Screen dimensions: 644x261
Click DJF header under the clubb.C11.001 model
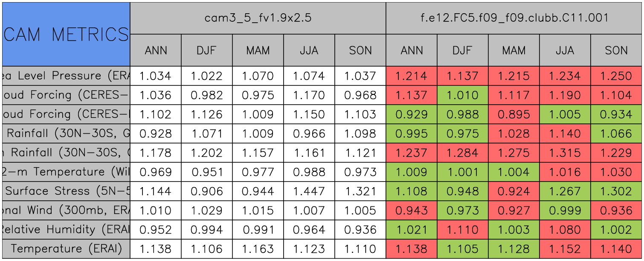[462, 50]
